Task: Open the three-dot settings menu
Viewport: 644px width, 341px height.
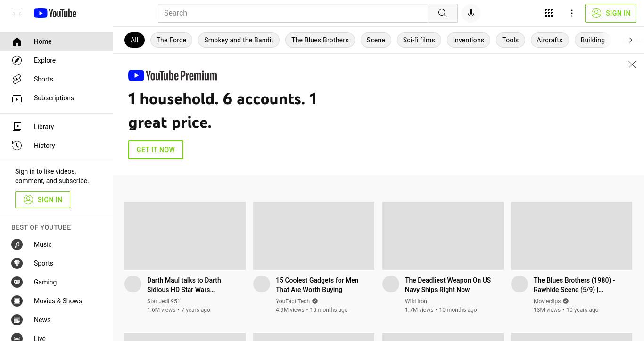Action: 572,13
